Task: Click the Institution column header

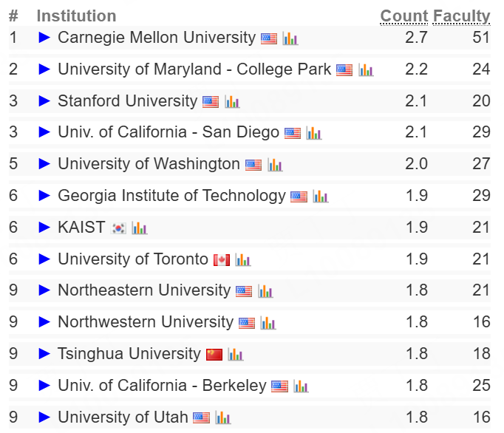Action: click(76, 16)
